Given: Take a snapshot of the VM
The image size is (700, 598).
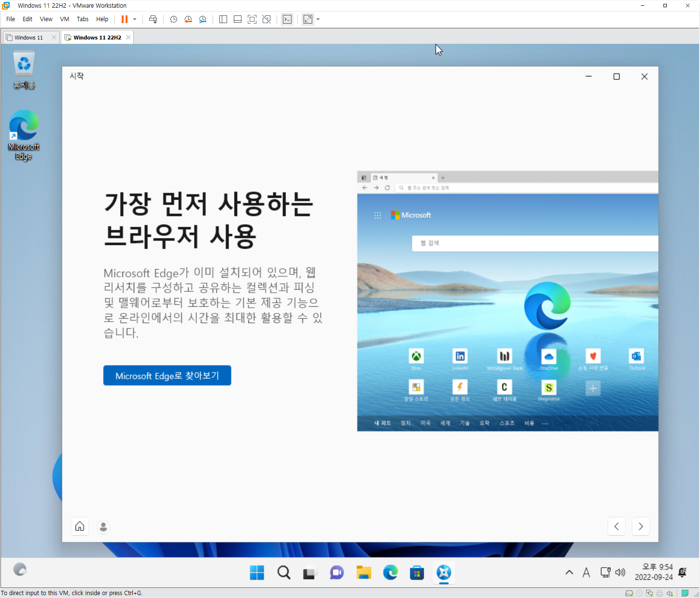Looking at the screenshot, I should [174, 19].
